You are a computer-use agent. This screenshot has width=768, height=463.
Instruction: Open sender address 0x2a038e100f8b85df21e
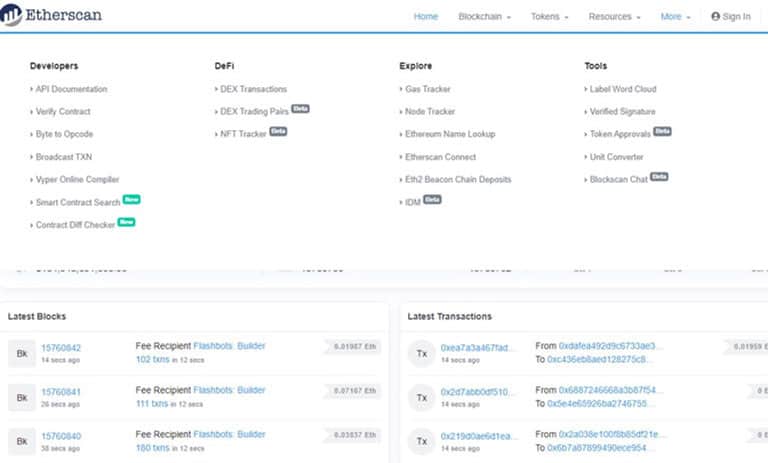(x=612, y=434)
